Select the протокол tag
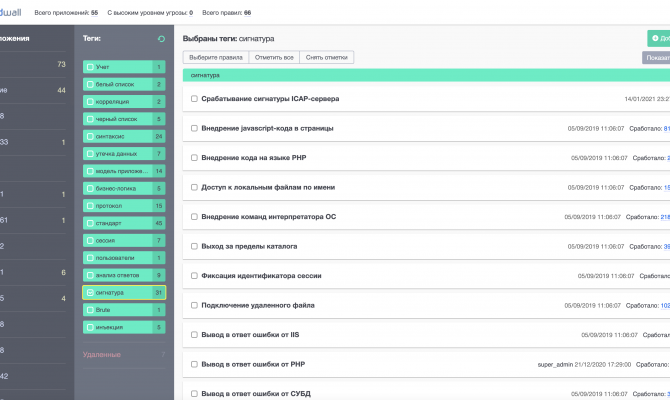Viewport: 670px width, 400px height. click(124, 206)
